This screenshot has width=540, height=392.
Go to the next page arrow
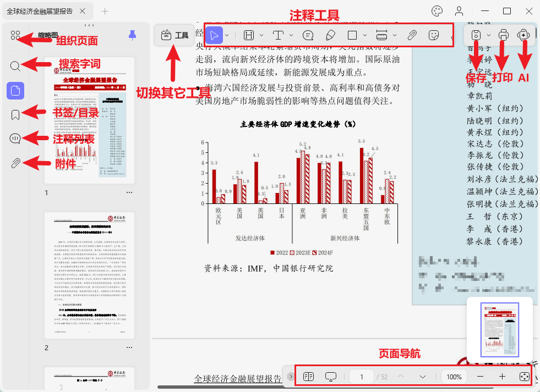pyautogui.click(x=423, y=377)
